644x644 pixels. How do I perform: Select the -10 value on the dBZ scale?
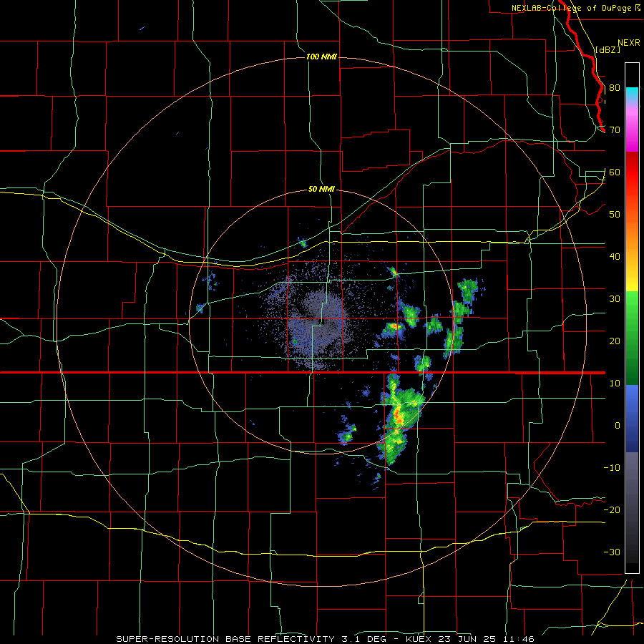[612, 468]
